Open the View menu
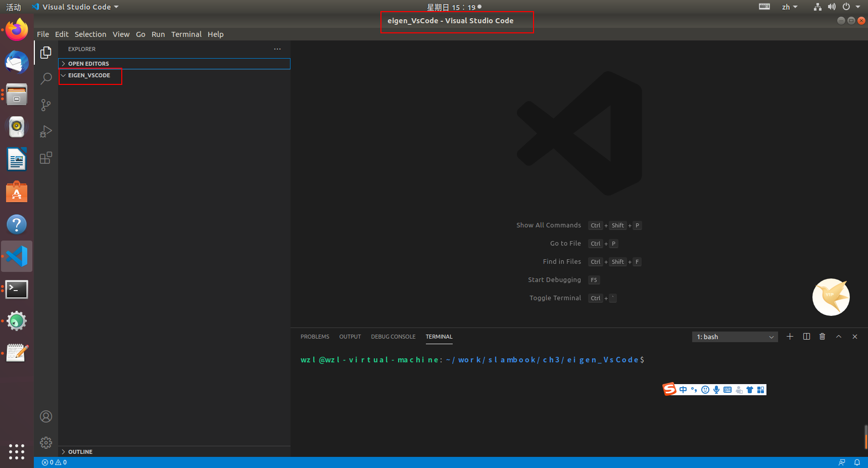The height and width of the screenshot is (468, 868). [x=121, y=34]
